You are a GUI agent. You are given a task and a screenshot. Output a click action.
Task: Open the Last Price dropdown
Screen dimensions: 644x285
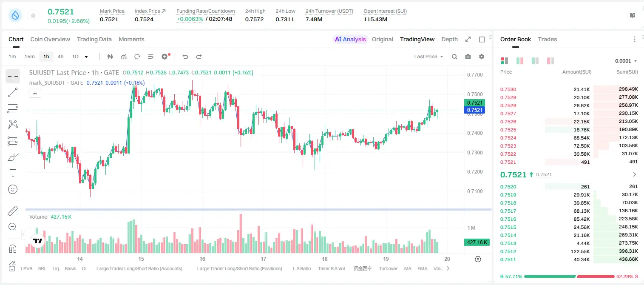428,57
